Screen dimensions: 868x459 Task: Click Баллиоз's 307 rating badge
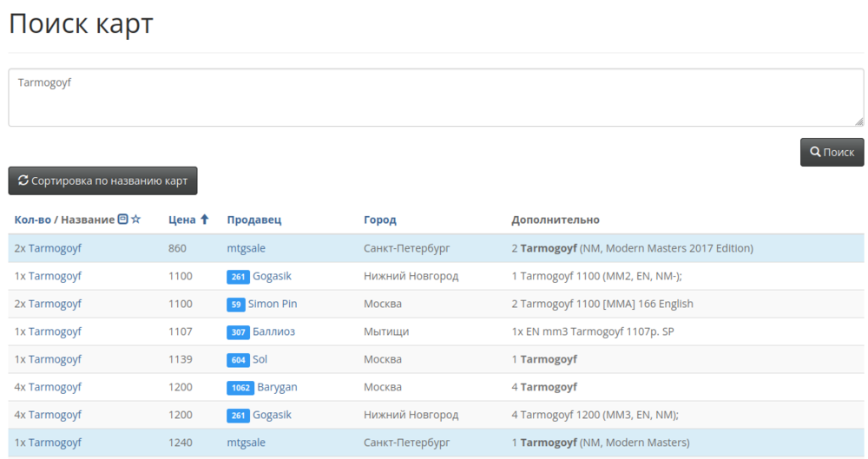pos(238,331)
